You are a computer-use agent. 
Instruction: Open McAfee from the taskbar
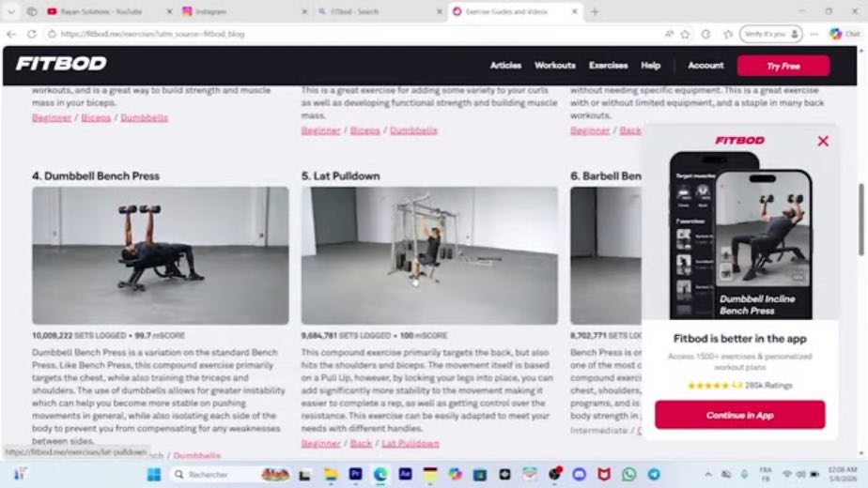pos(604,474)
